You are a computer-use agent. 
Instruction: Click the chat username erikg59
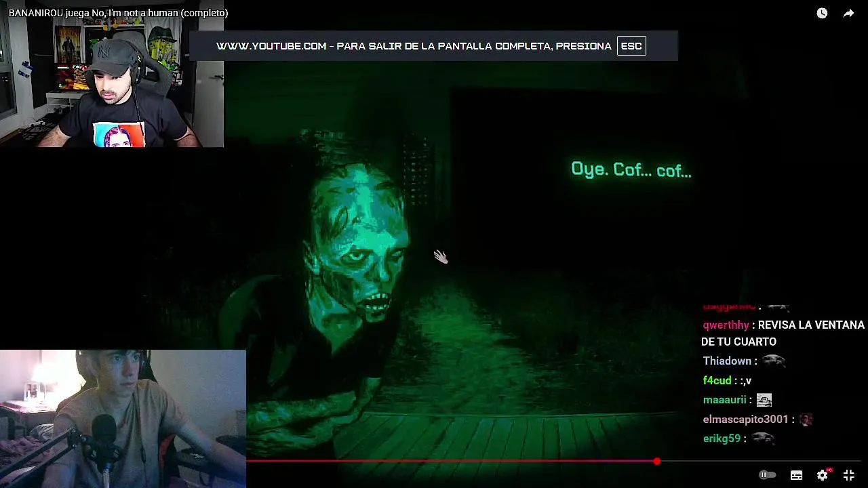[722, 439]
